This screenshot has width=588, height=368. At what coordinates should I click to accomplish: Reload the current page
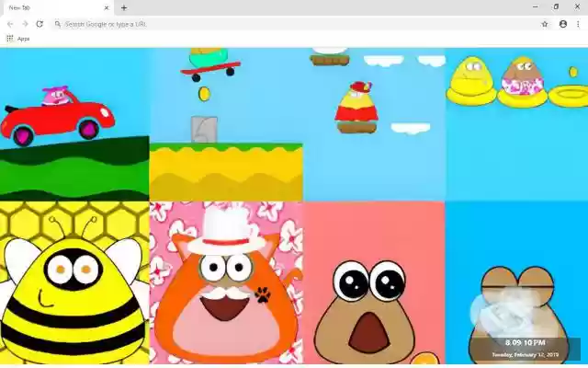(40, 24)
